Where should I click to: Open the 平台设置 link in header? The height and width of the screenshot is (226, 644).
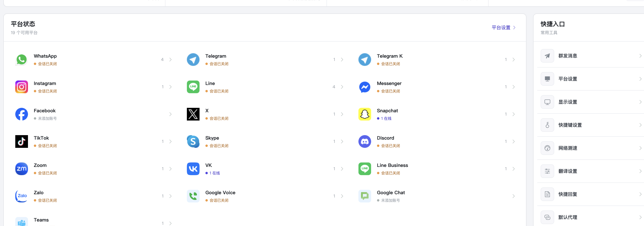[503, 28]
